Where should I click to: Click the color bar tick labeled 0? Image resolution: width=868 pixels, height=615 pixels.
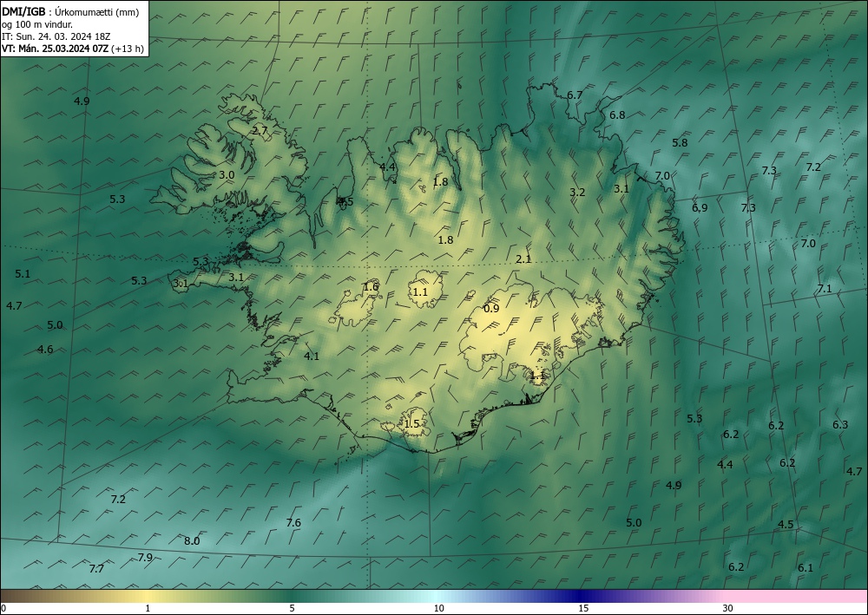(x=3, y=608)
